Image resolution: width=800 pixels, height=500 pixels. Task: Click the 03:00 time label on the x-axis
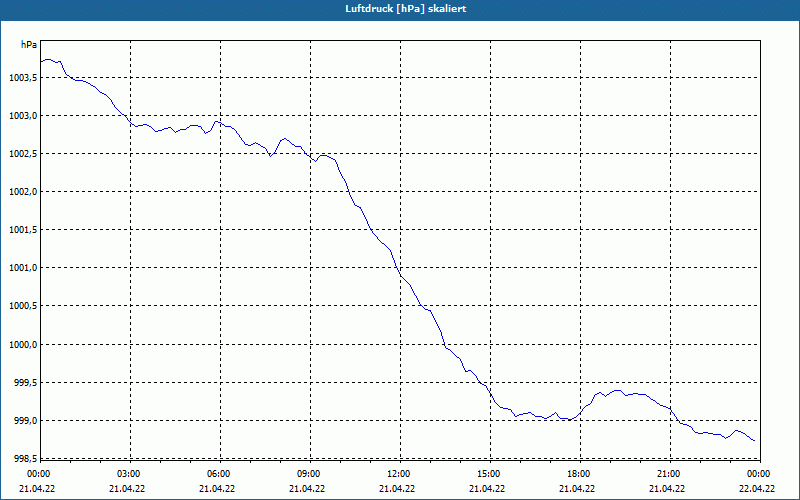(131, 474)
